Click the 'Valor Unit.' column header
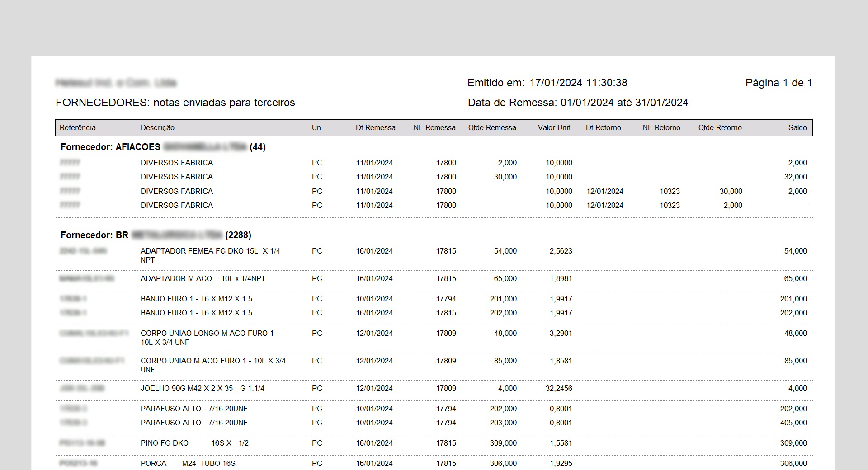868x470 pixels. click(555, 127)
